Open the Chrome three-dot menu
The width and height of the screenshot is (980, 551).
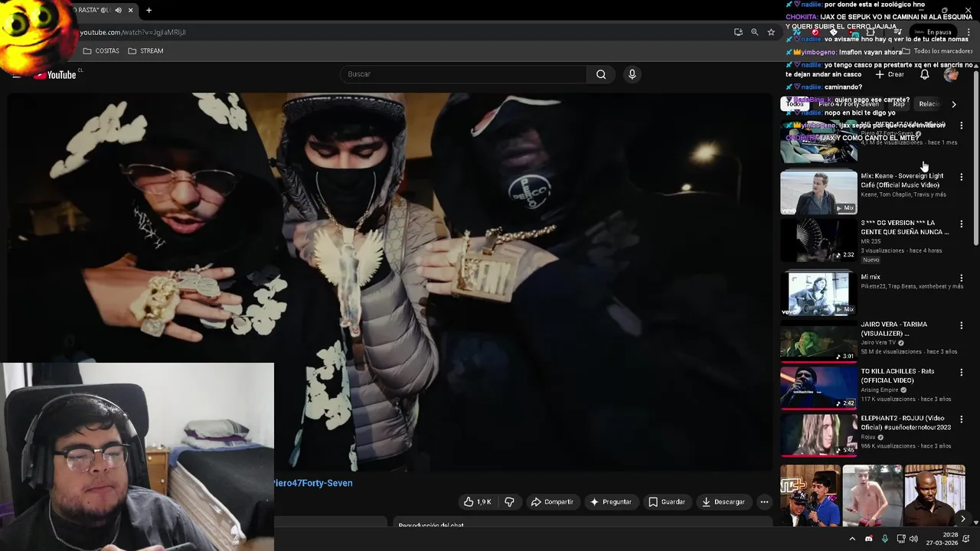tap(969, 32)
